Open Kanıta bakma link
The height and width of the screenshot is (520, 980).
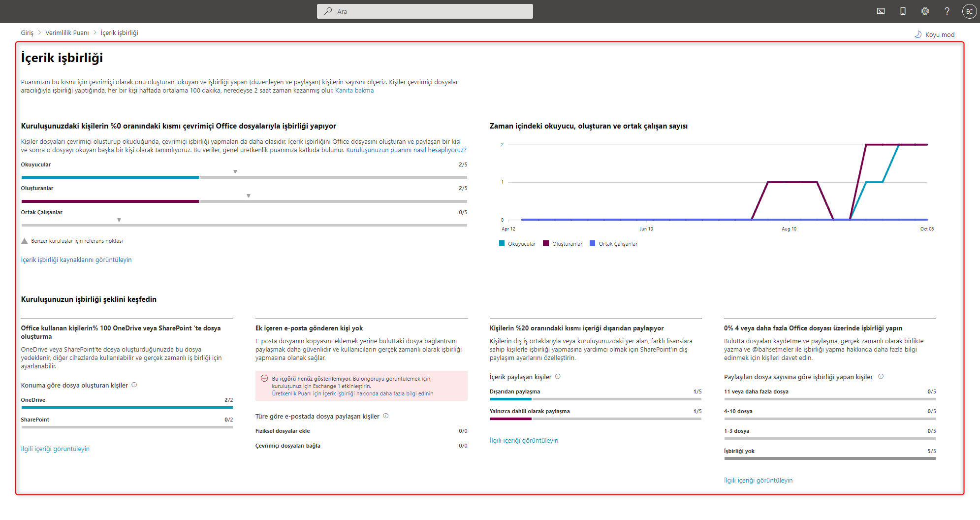point(354,91)
